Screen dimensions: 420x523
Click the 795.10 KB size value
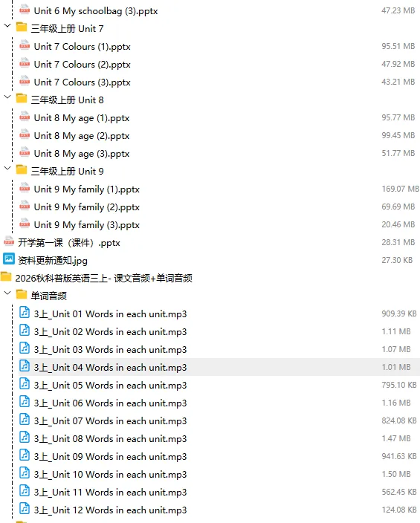point(399,385)
